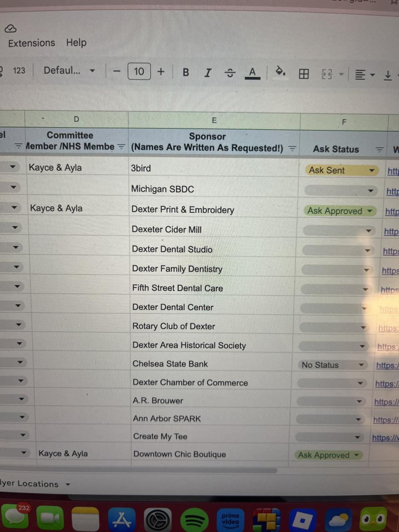
Task: Open the borders tool
Action: [304, 74]
